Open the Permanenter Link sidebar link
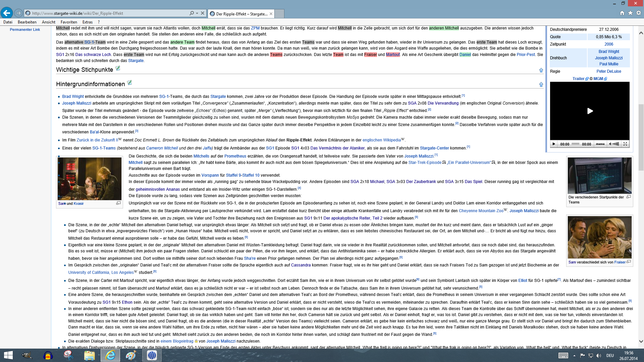This screenshot has width=644, height=362. pos(25,29)
